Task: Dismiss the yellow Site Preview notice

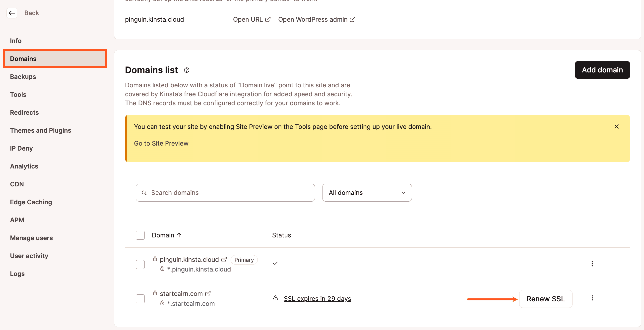Action: [617, 127]
